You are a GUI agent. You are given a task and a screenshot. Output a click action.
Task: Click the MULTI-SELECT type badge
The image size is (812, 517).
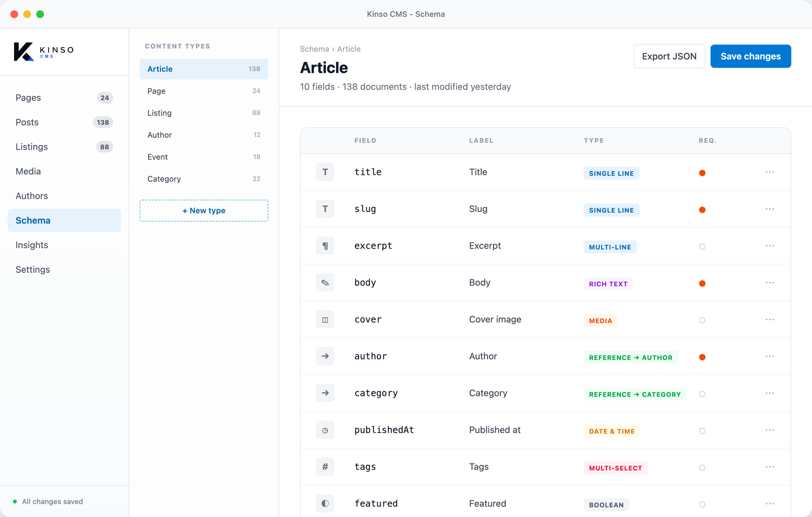coord(615,468)
